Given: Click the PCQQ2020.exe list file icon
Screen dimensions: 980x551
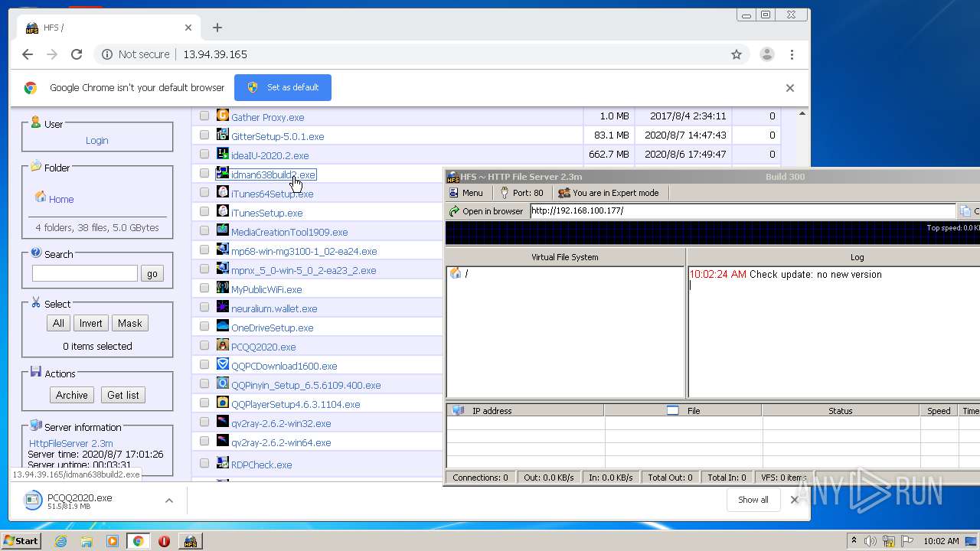Looking at the screenshot, I should pos(223,345).
